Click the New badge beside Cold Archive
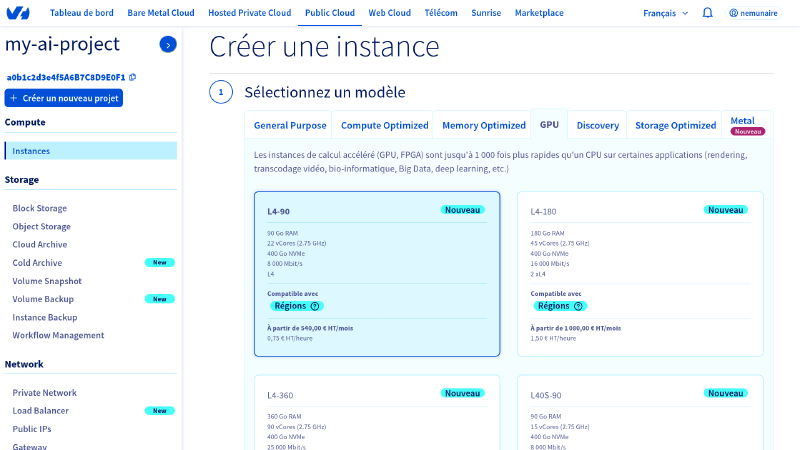Viewport: 800px width, 450px height. [x=160, y=263]
